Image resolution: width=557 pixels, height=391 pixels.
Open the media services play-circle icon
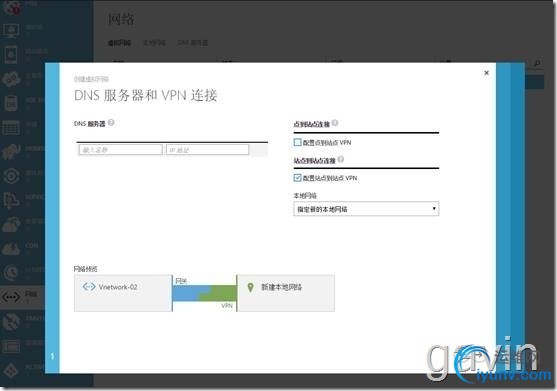pos(11,176)
